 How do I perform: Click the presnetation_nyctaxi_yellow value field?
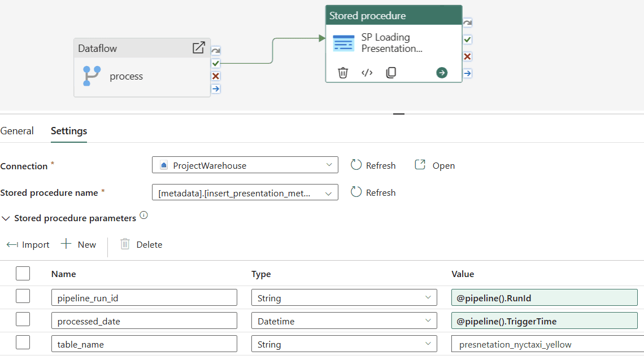click(x=547, y=344)
